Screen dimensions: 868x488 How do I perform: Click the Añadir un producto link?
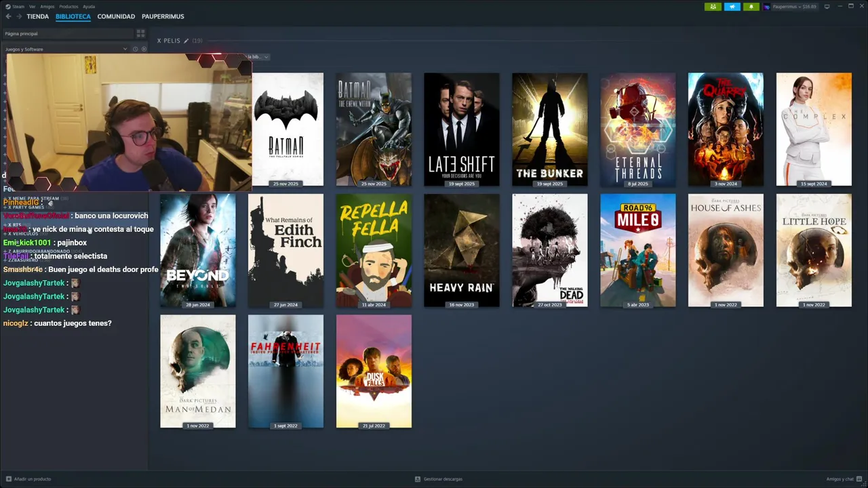click(33, 479)
